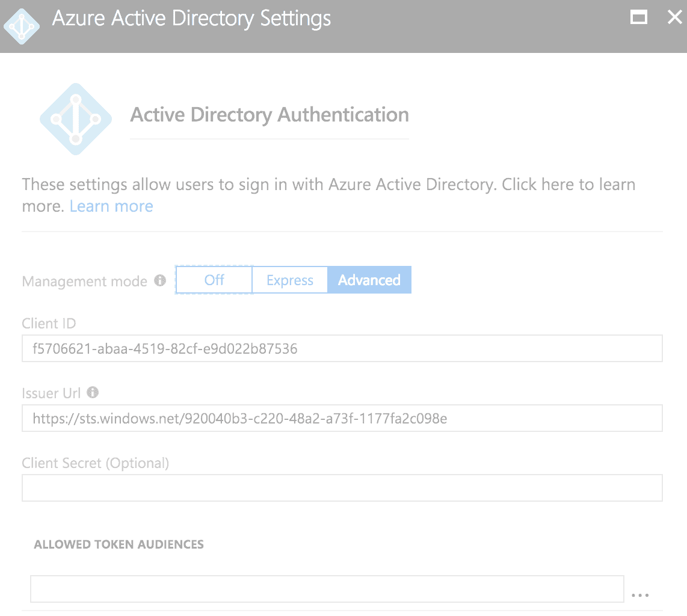The width and height of the screenshot is (687, 616).
Task: Maximize the Azure Active Directory Settings blade
Action: click(638, 17)
